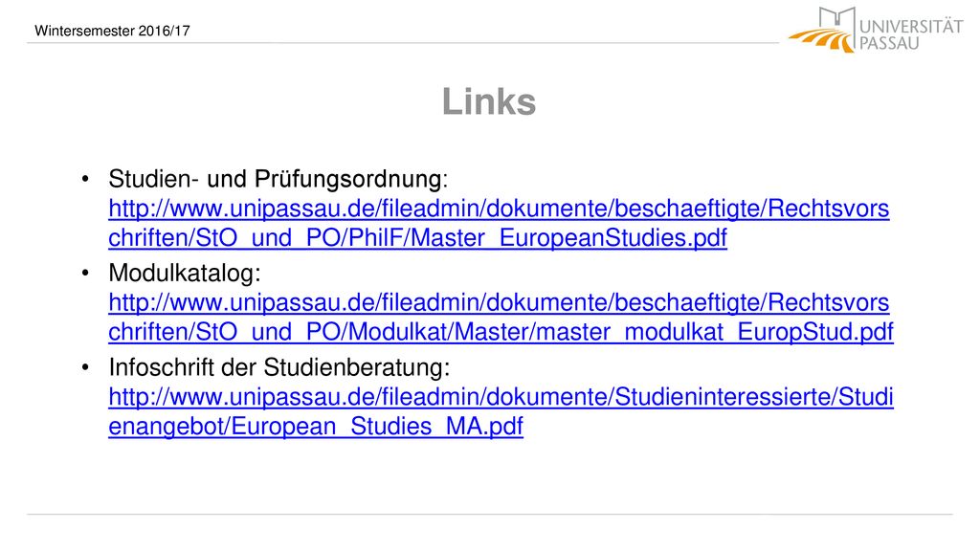Click the bullet before Infoschrift der Studienberatung
The width and height of the screenshot is (980, 551).
pyautogui.click(x=85, y=367)
